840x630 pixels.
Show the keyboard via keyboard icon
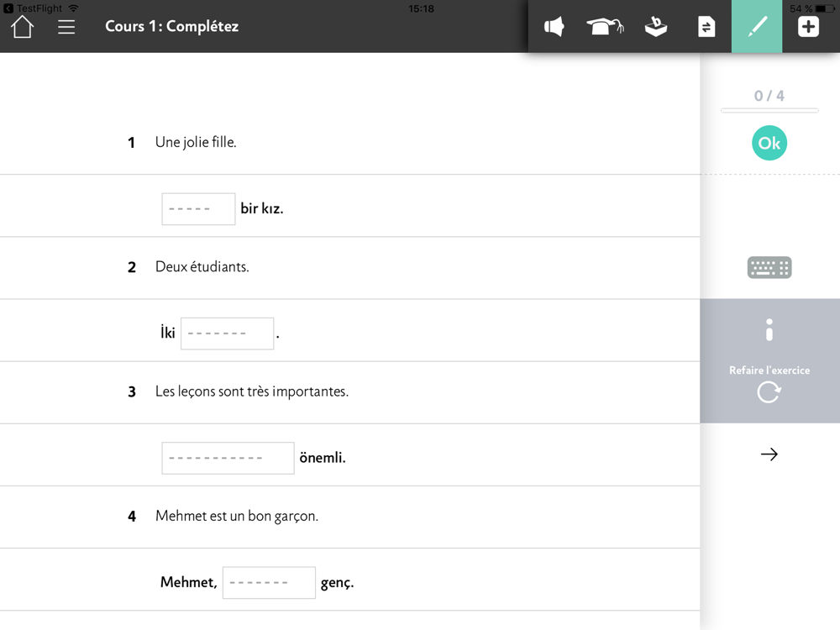pyautogui.click(x=769, y=267)
